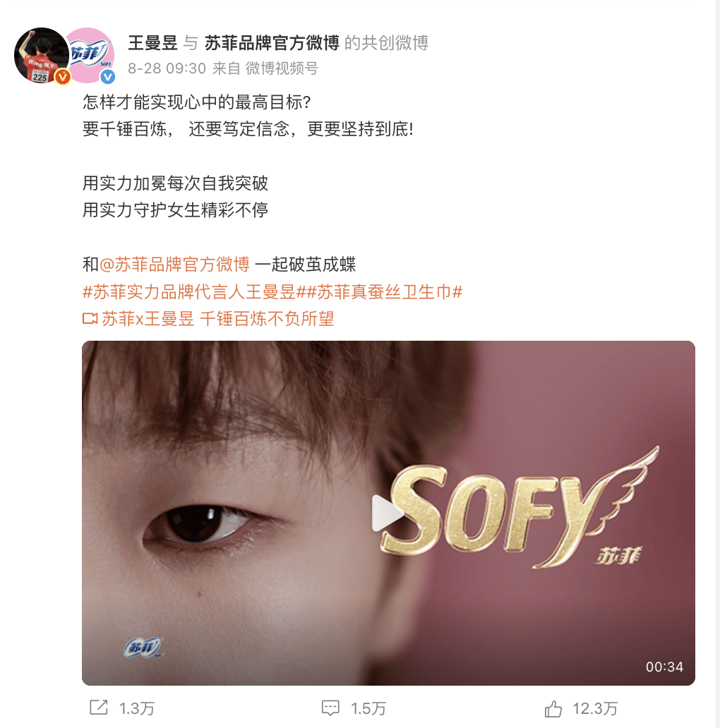The width and height of the screenshot is (720, 728).
Task: Click the 12.3万 like count
Action: coord(595,708)
